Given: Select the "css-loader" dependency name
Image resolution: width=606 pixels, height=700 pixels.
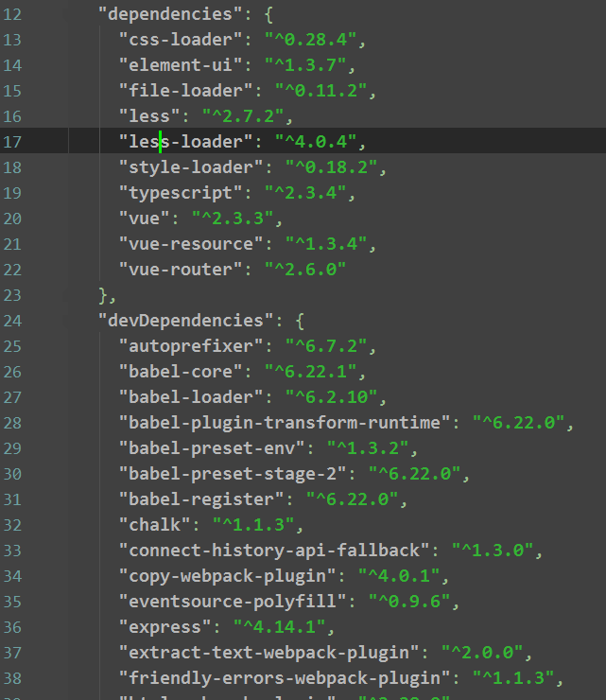Looking at the screenshot, I should [181, 40].
